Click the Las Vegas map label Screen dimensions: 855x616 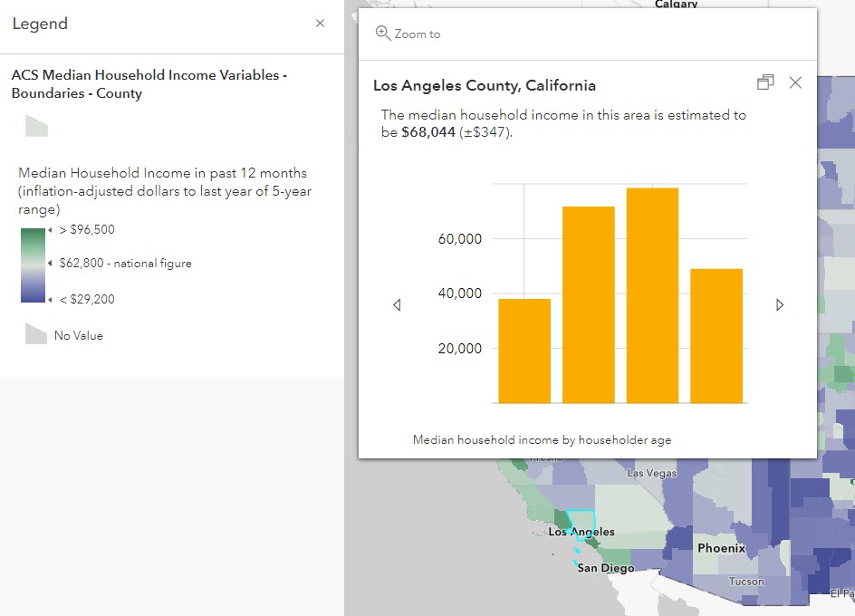(652, 473)
